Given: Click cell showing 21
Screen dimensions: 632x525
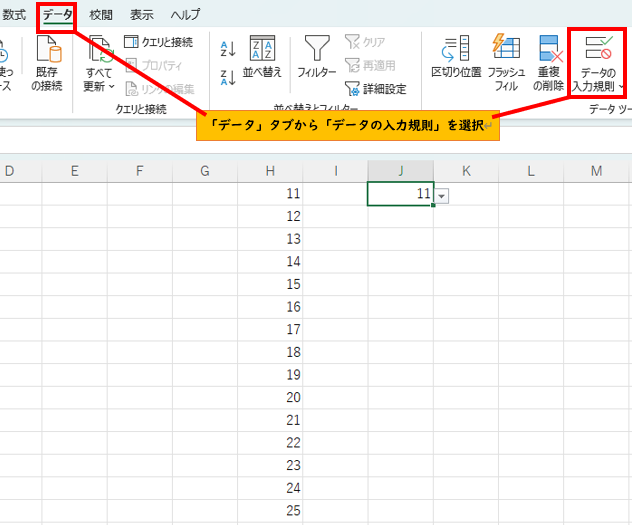Looking at the screenshot, I should coord(270,420).
